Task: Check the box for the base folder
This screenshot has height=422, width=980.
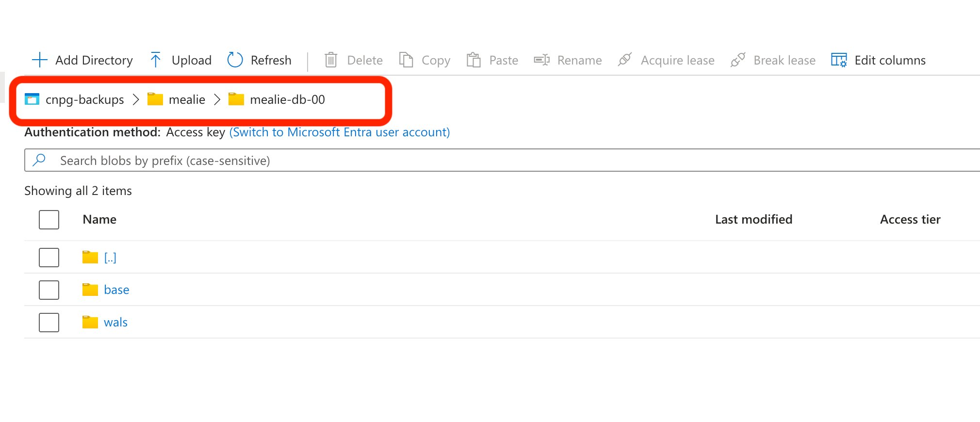Action: pyautogui.click(x=49, y=290)
